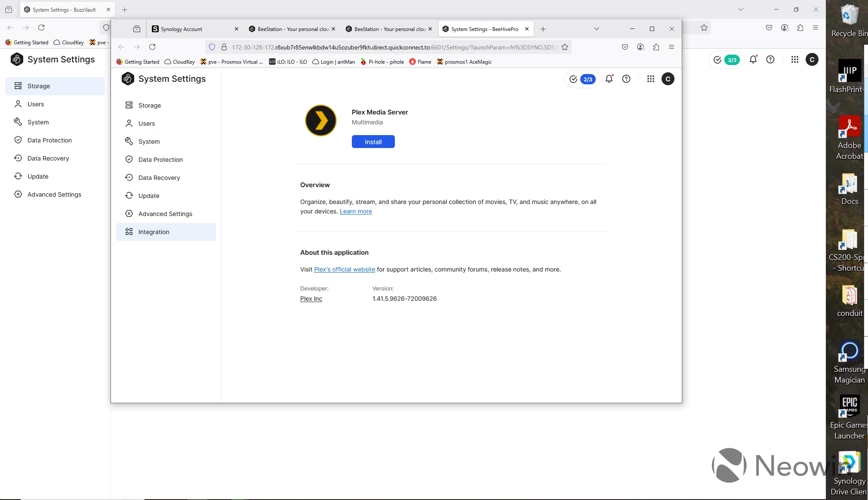Reload the BeeHivePro page
Viewport: 868px width, 500px height.
coord(152,47)
